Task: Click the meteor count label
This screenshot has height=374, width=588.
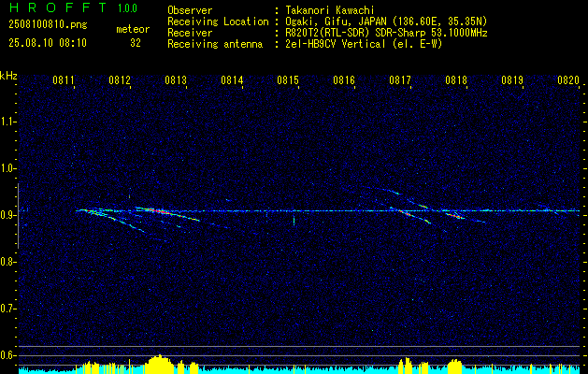Action: pos(133,29)
